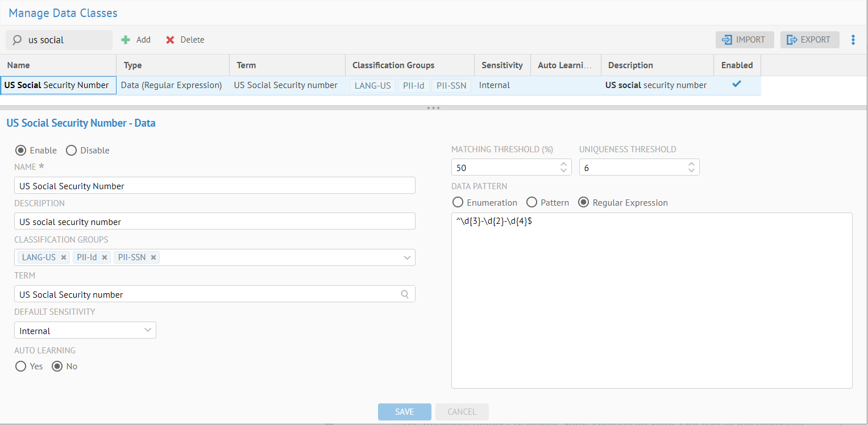
Task: Click the IMPORT button
Action: coord(745,40)
